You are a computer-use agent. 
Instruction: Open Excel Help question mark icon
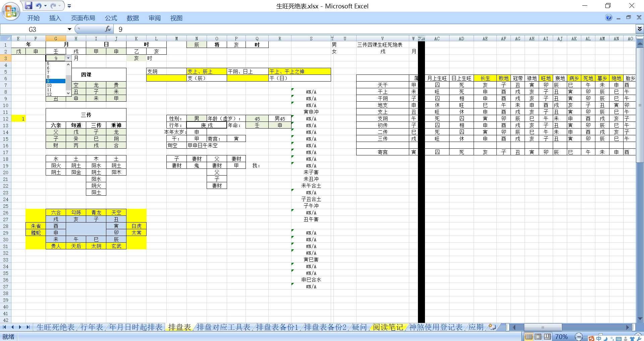pyautogui.click(x=609, y=17)
